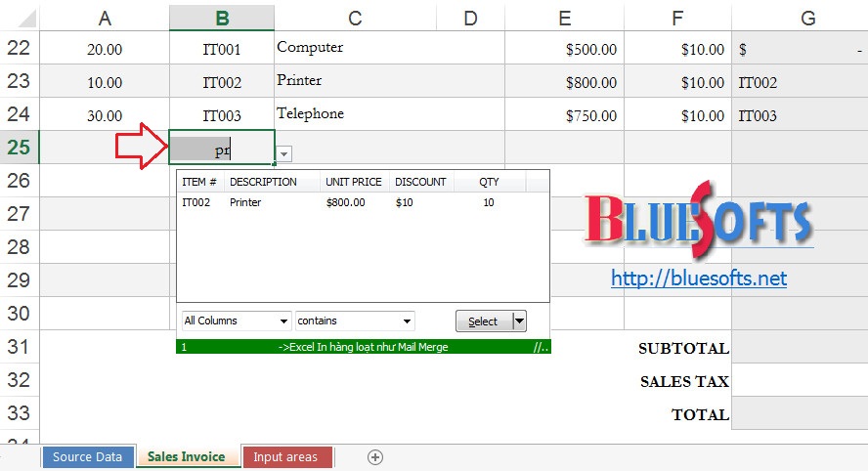Click the Printer cell in row 23
This screenshot has height=471, width=868.
coord(390,81)
